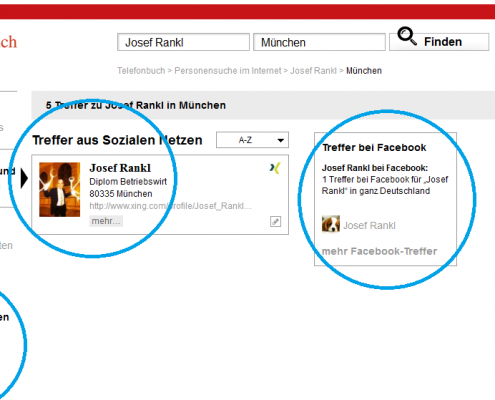Open the A-Z sorting dropdown
495x400 pixels.
tap(252, 140)
